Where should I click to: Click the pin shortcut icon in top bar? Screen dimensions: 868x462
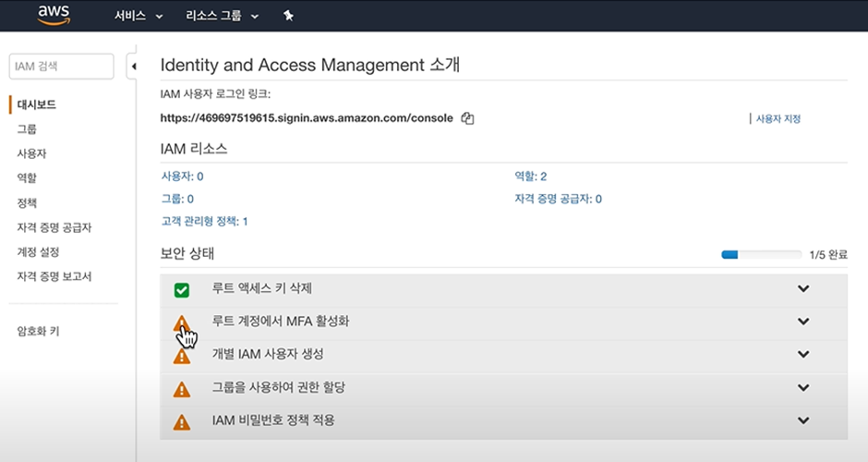click(x=288, y=16)
